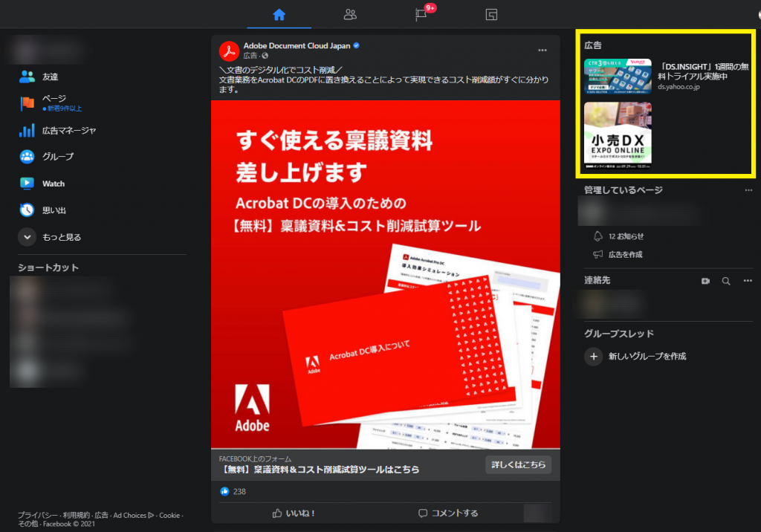Open the 利用規約 footer link
The image size is (761, 532).
coord(77,515)
